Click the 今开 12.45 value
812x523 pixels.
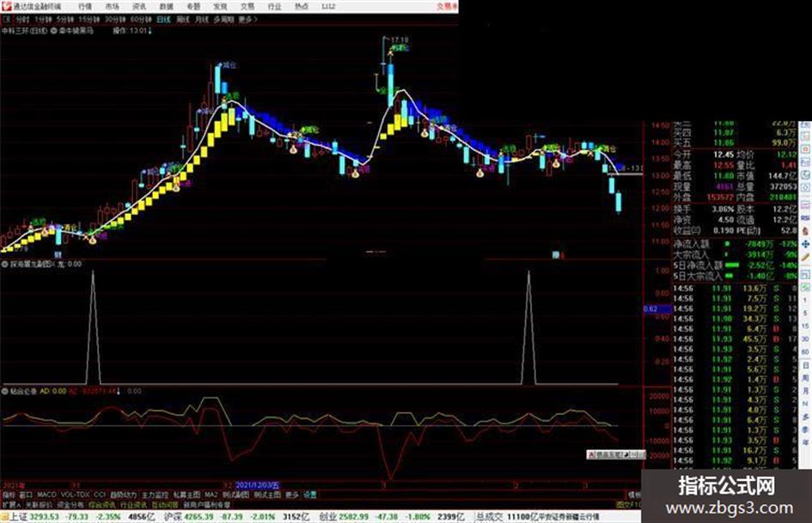click(723, 155)
